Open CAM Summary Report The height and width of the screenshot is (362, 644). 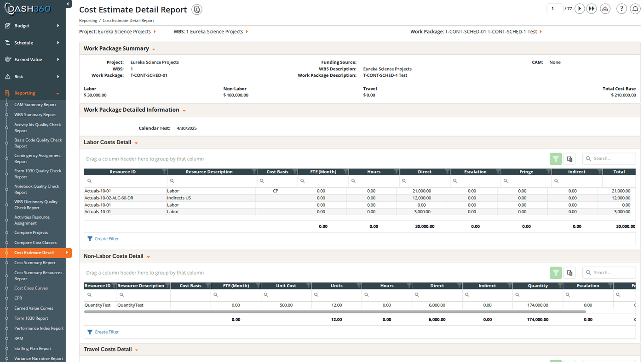[35, 105]
